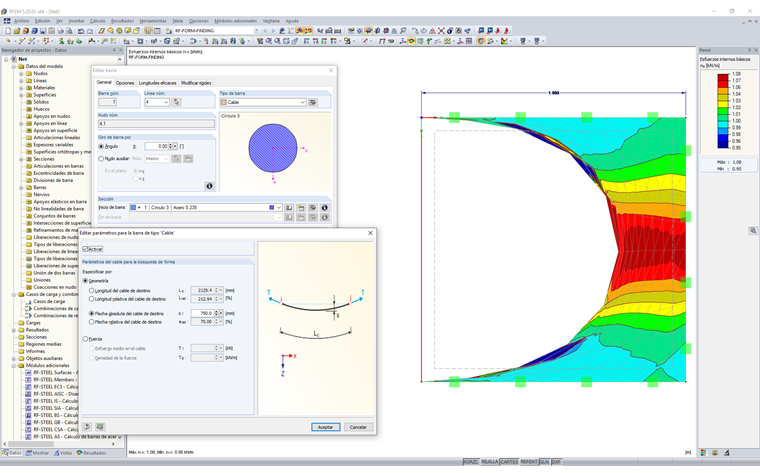The width and height of the screenshot is (760, 473).
Task: Open the Módulos adicionales menu
Action: click(x=236, y=21)
